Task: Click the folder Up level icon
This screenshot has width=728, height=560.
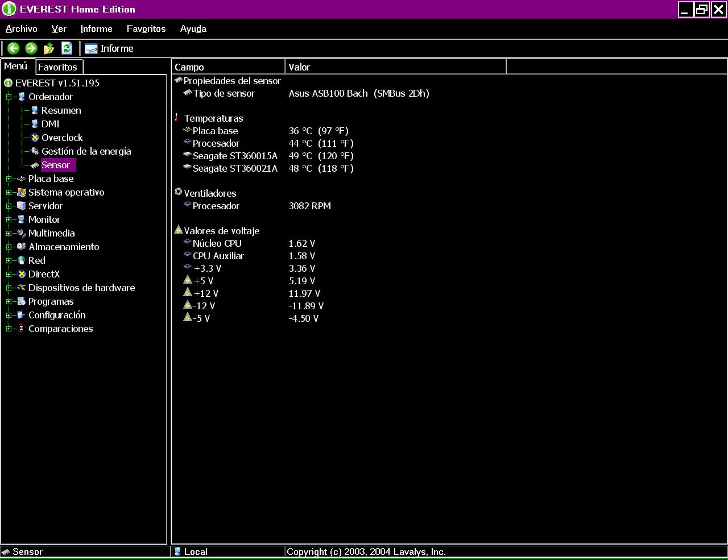Action: pos(49,48)
